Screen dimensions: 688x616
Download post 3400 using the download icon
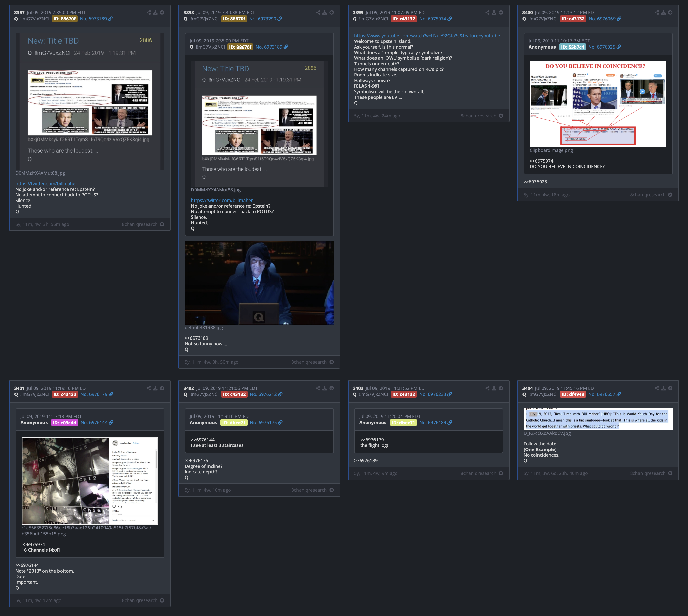click(663, 12)
